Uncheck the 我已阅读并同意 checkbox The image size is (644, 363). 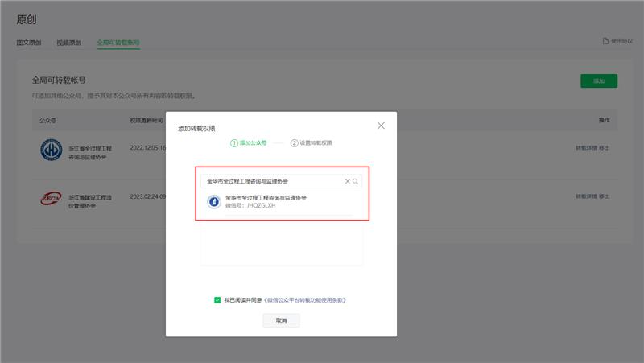(217, 300)
